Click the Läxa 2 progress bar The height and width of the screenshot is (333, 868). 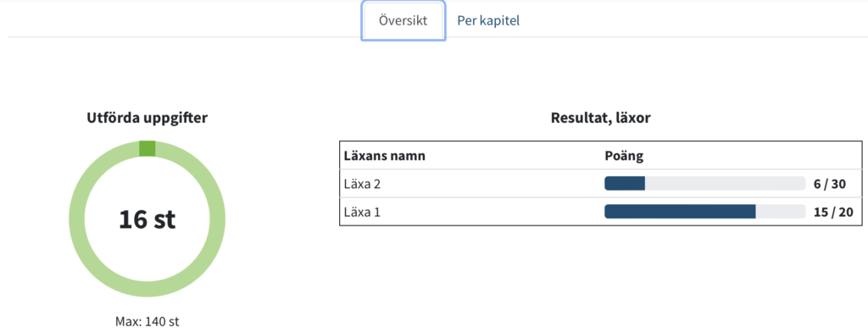(704, 184)
